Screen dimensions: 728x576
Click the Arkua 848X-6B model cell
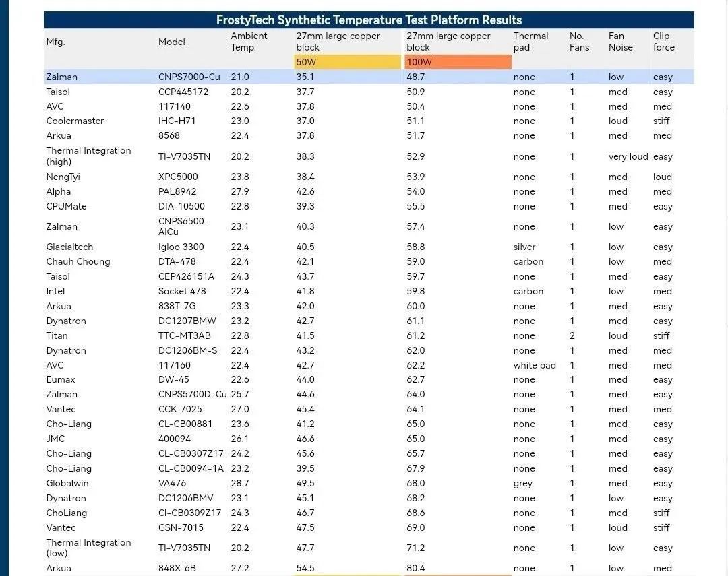[177, 568]
